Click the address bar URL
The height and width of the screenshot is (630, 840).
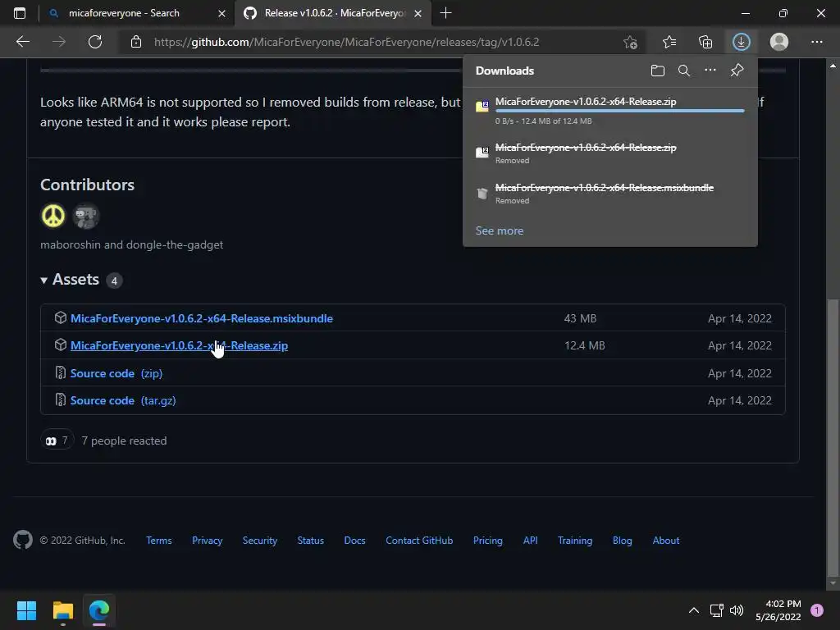click(x=347, y=42)
